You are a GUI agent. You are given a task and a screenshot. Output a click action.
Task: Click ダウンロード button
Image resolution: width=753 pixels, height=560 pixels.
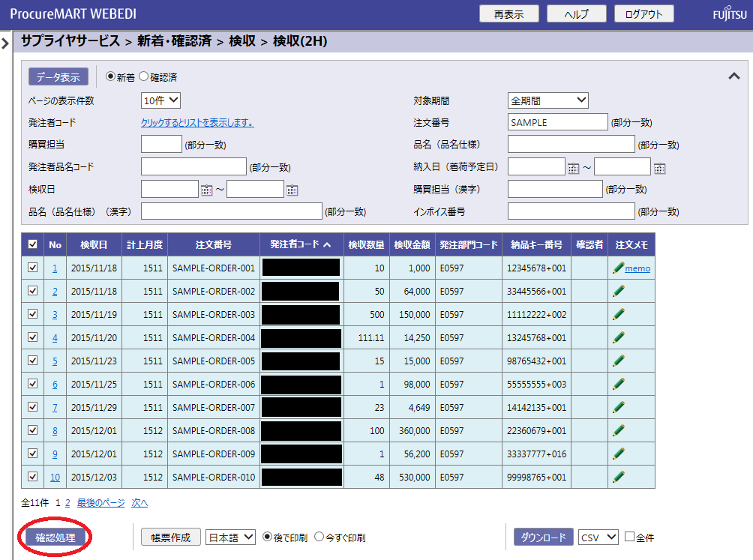click(x=544, y=537)
